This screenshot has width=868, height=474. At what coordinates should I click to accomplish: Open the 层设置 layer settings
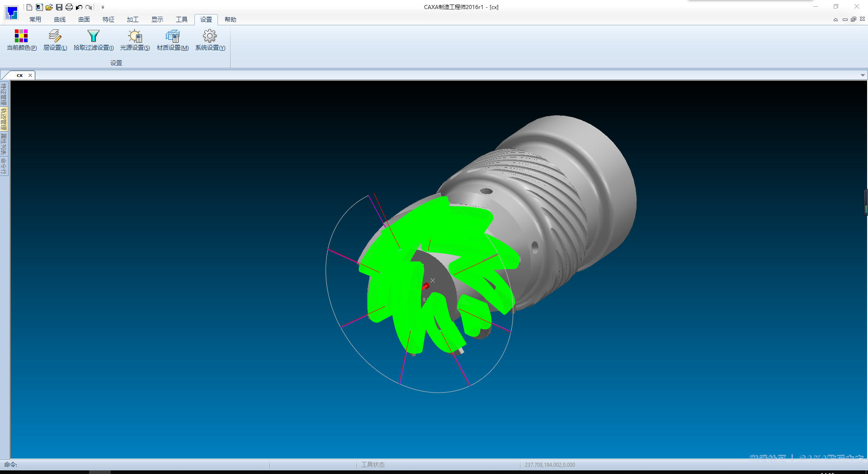click(55, 40)
